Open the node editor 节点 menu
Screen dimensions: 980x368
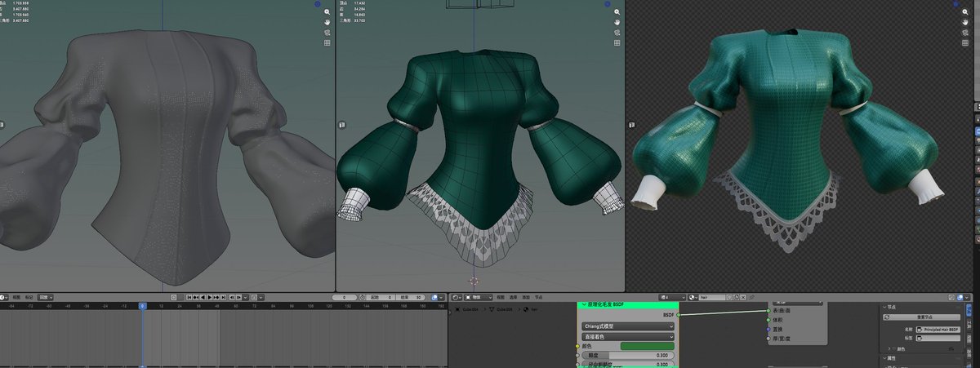click(x=538, y=297)
